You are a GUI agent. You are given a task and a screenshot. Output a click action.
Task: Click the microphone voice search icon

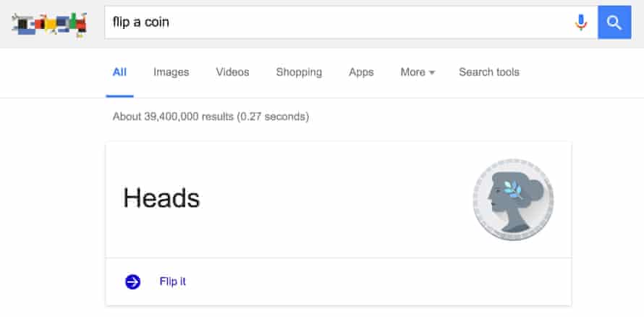coord(580,22)
